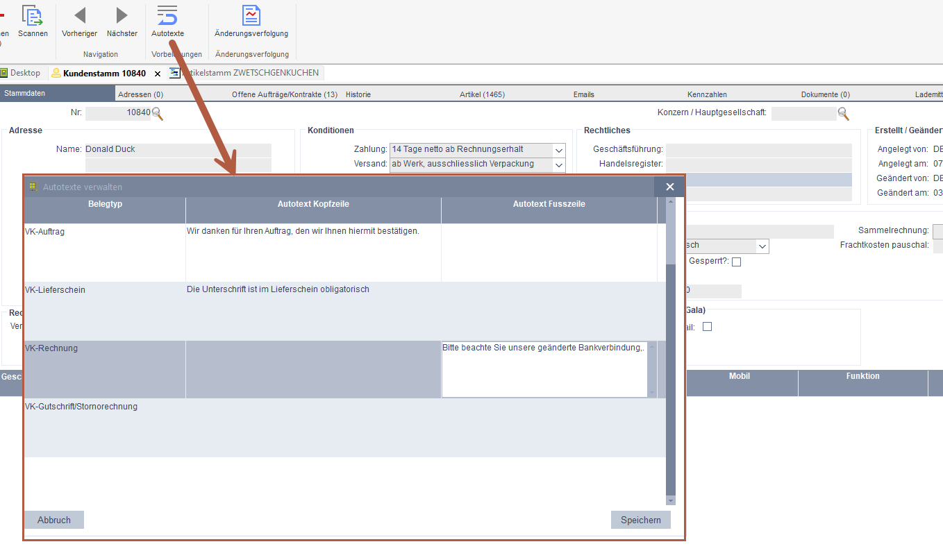The width and height of the screenshot is (943, 560).
Task: Open the language dropdown above Gesperrt
Action: point(762,246)
